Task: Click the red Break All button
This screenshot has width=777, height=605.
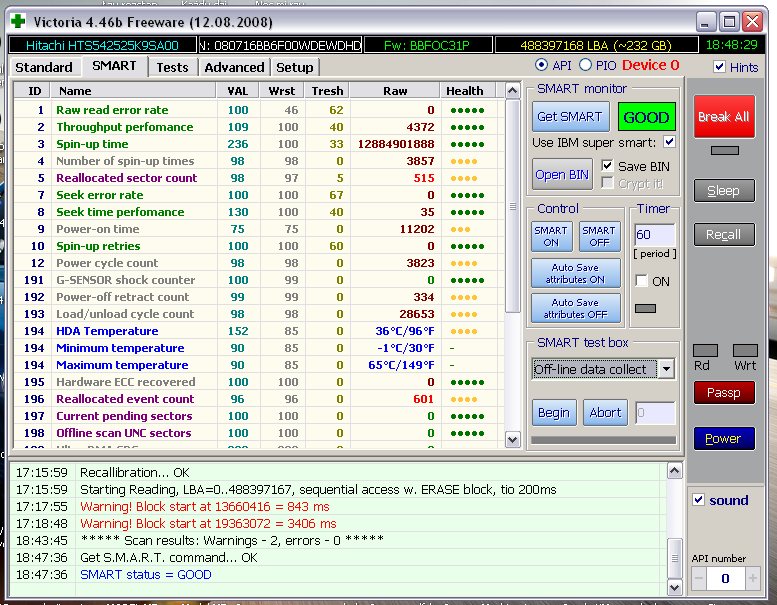Action: pos(724,116)
